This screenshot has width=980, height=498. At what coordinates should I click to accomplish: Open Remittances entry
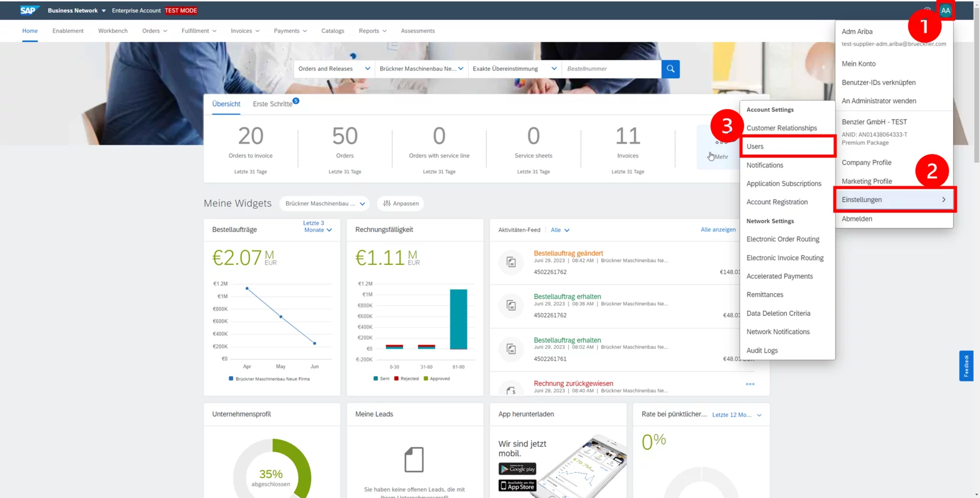click(x=764, y=295)
